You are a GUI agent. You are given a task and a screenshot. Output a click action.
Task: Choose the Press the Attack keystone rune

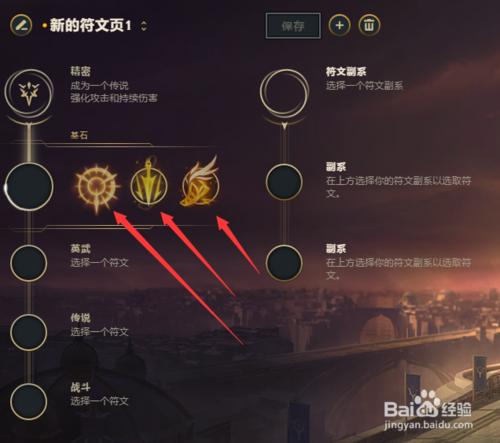tap(97, 187)
